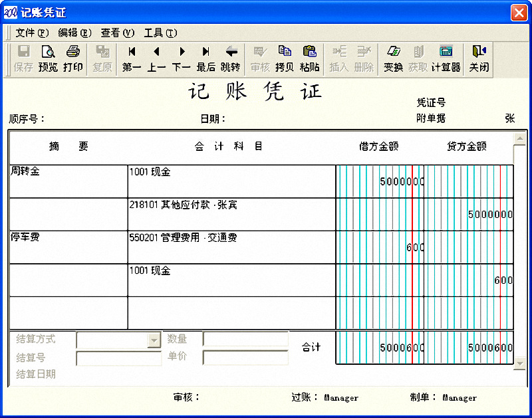
Task: Open the 查看(V) menu
Action: (x=118, y=33)
